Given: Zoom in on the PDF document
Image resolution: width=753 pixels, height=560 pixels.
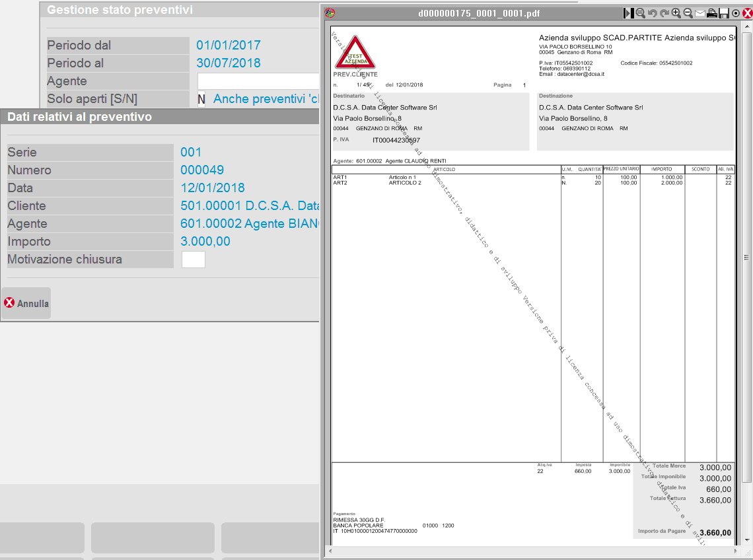Looking at the screenshot, I should tap(676, 13).
